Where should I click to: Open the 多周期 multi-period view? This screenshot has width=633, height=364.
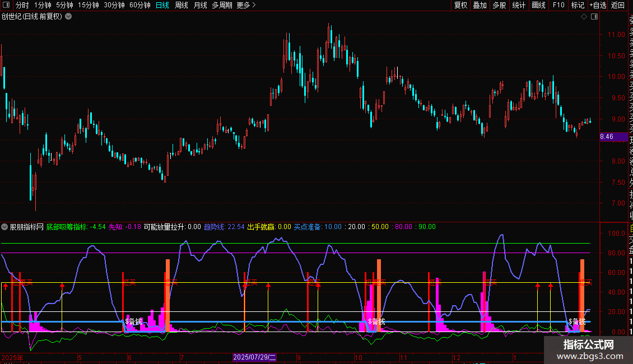[222, 5]
